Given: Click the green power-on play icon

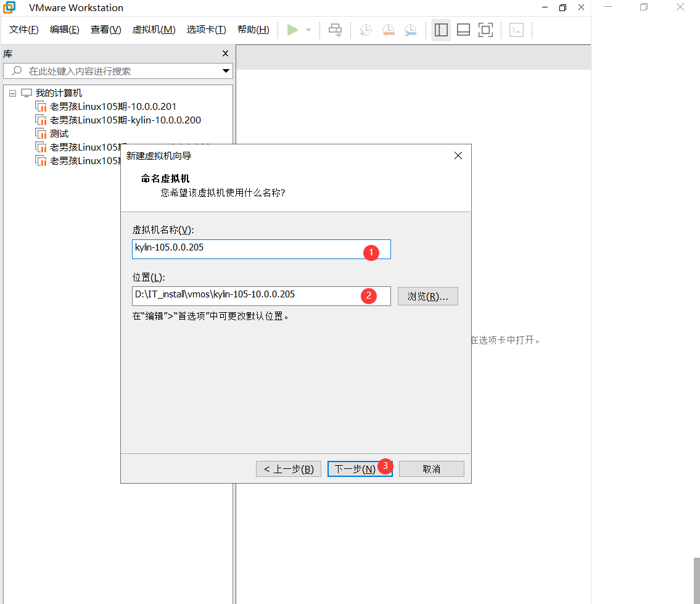Looking at the screenshot, I should (293, 30).
